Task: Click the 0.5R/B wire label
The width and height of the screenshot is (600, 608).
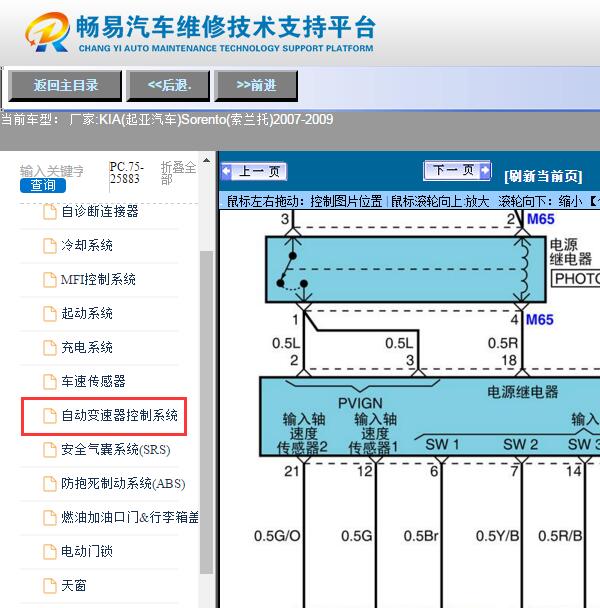Action: 560,536
